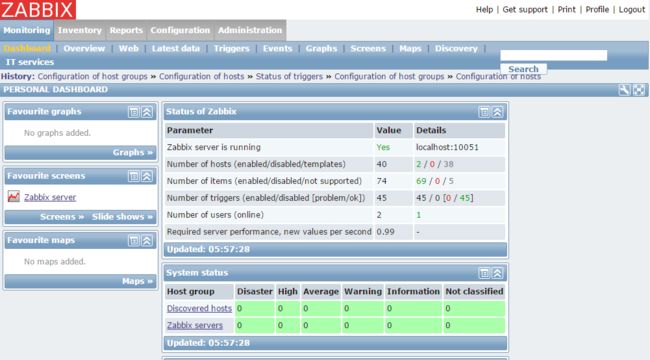Collapse the System status widget

click(x=497, y=273)
